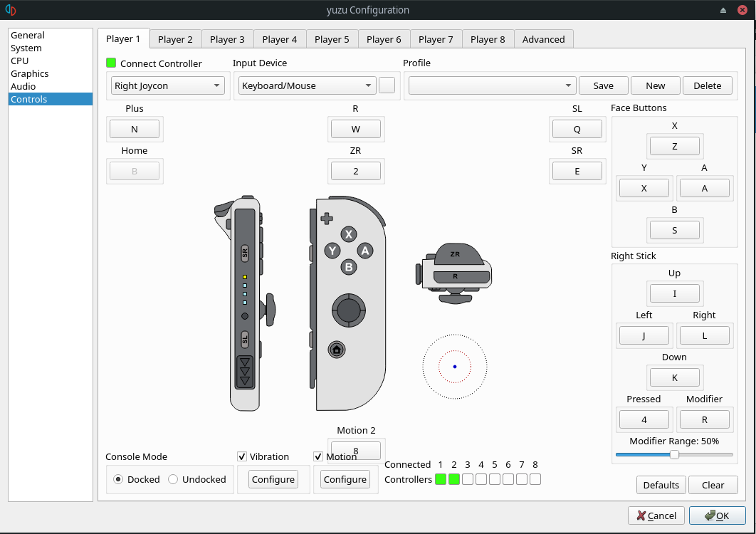Image resolution: width=756 pixels, height=534 pixels.
Task: Toggle the Vibration checkbox
Action: click(242, 456)
